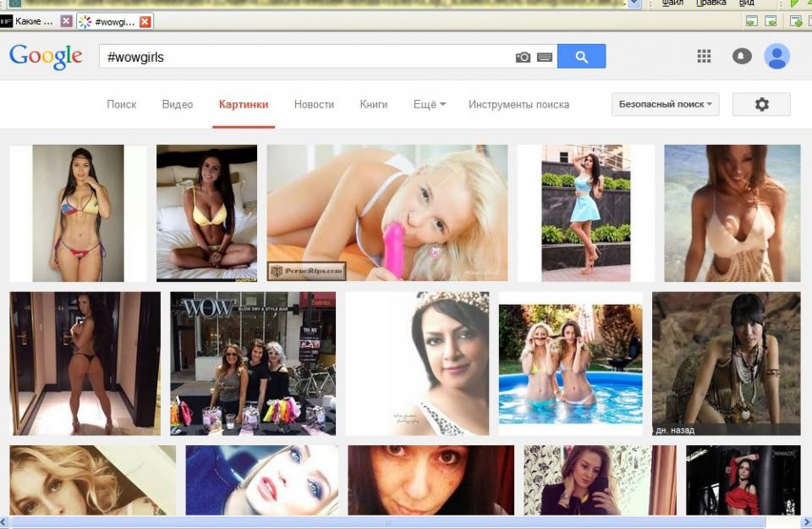Screen dimensions: 812x529
Task: Open the Книги tab
Action: click(x=373, y=104)
